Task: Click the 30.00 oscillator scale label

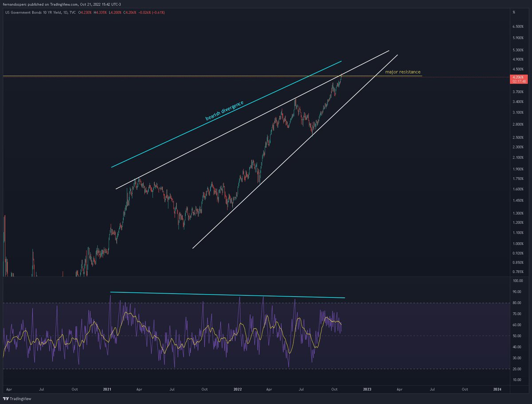Action: (x=518, y=358)
